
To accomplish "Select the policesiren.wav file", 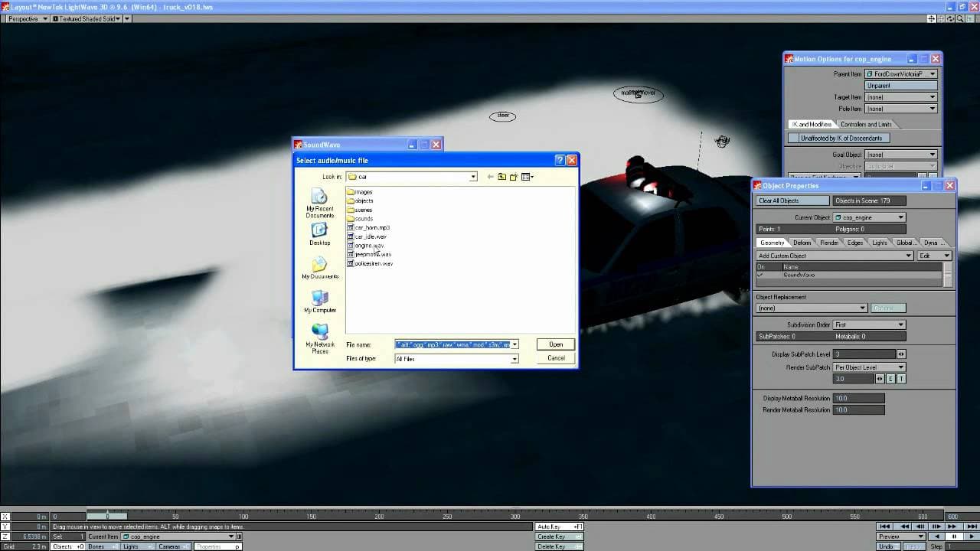I will 374,263.
